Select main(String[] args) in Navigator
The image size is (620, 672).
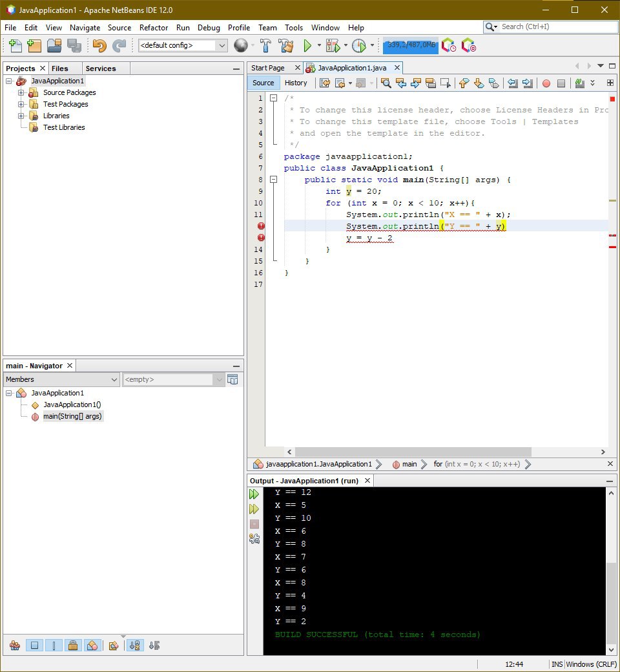coord(72,417)
